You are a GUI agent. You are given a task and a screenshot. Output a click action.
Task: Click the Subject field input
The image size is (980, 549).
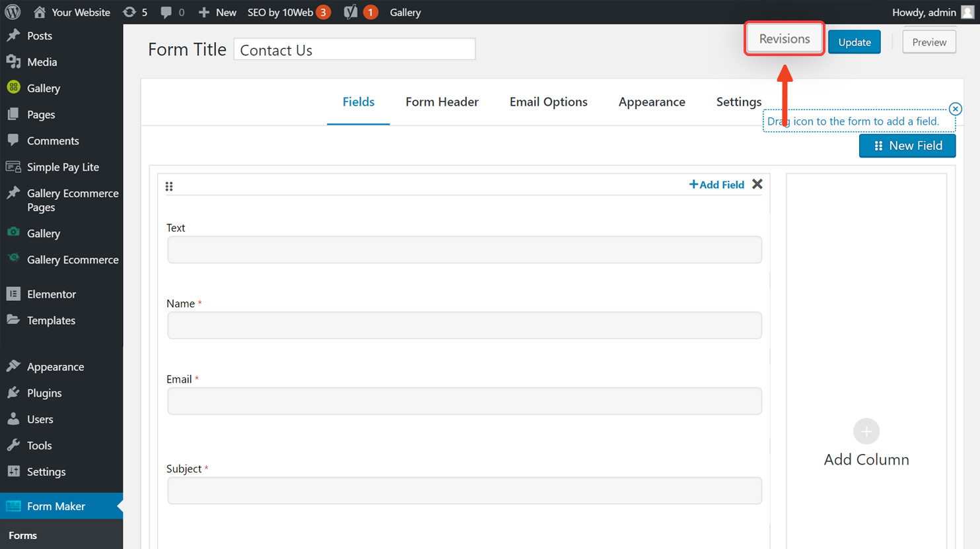click(x=464, y=490)
